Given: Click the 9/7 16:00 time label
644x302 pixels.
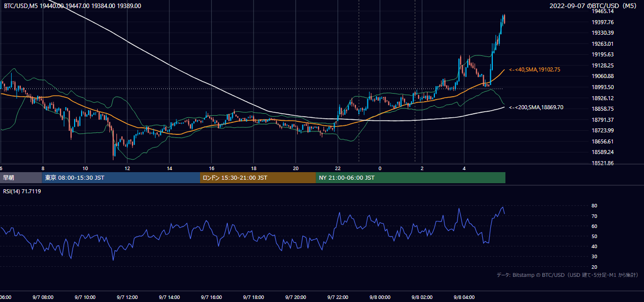Looking at the screenshot, I should (x=212, y=297).
